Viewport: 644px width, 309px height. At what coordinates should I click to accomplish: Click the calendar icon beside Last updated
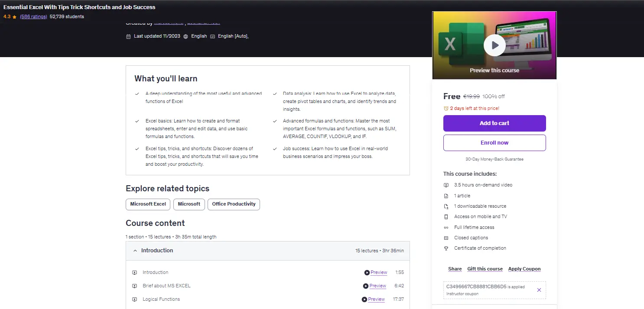pos(128,36)
